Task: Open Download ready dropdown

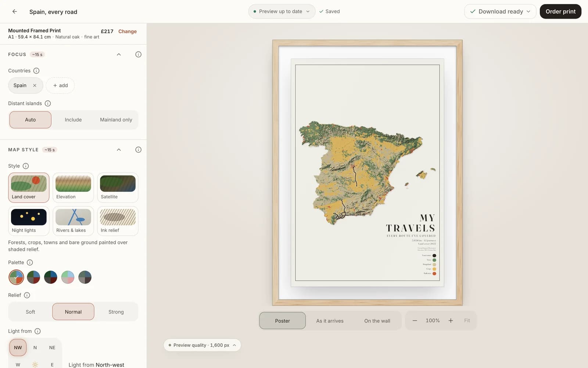Action: click(500, 11)
